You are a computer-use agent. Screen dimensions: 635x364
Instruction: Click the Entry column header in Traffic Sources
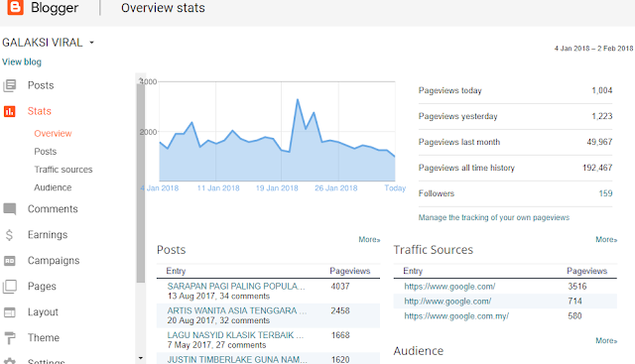(x=413, y=272)
